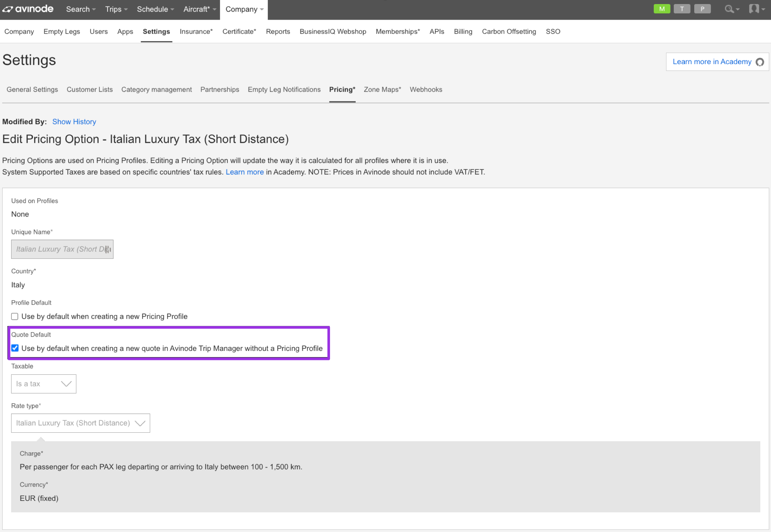
Task: Expand the Aircraft top menu
Action: (200, 9)
